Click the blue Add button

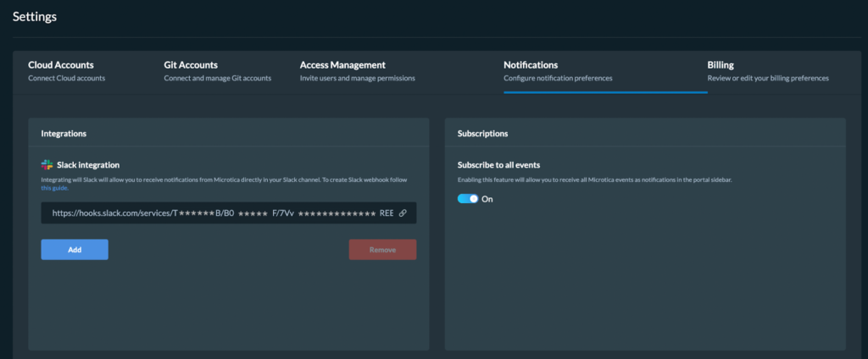75,250
